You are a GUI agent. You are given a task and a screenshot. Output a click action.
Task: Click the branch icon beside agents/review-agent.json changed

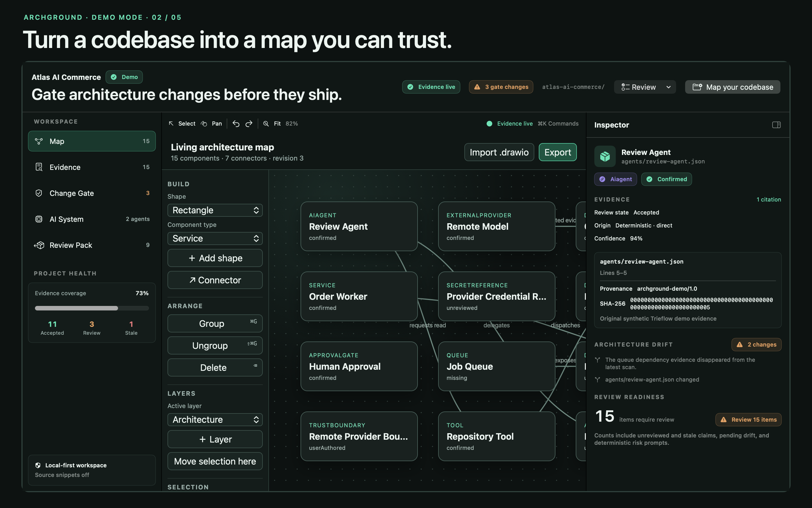click(x=597, y=380)
